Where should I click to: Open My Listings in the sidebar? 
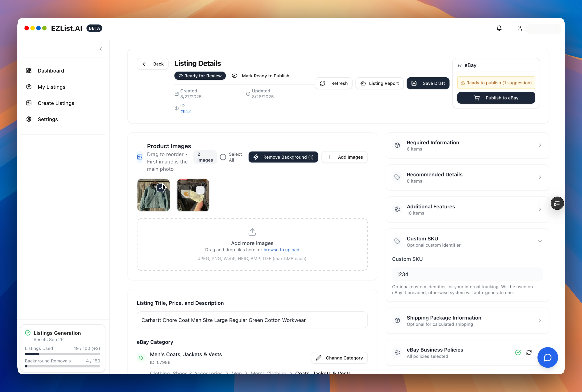52,87
